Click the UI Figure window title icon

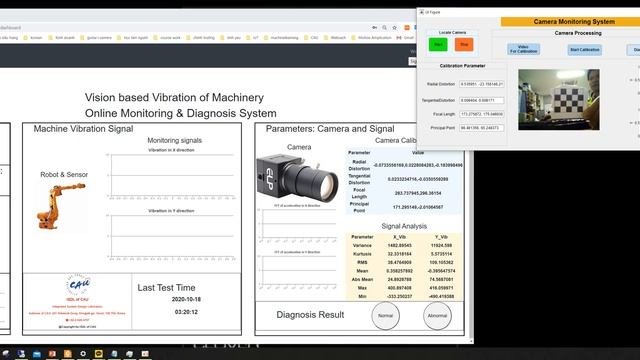(x=422, y=12)
